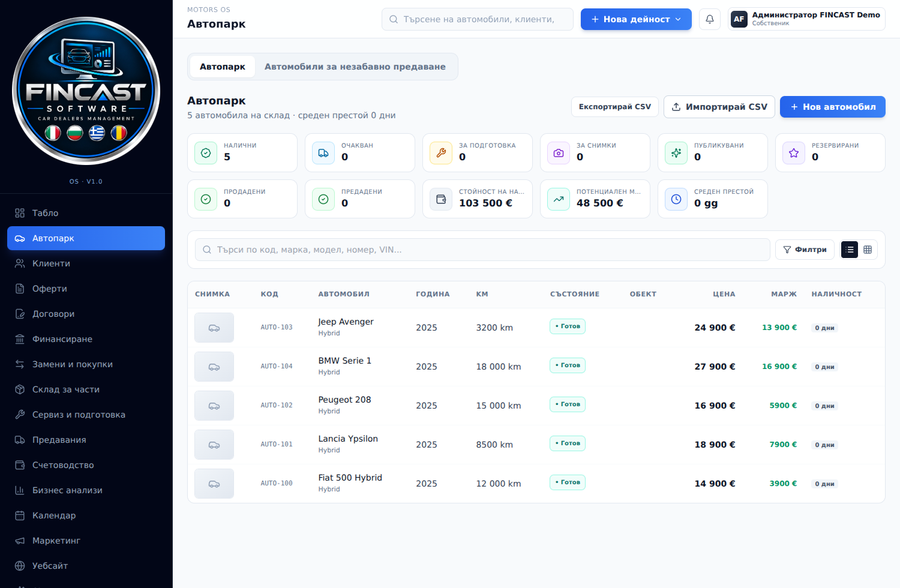This screenshot has width=900, height=588.
Task: Click the За снимки camera stat icon
Action: (559, 153)
